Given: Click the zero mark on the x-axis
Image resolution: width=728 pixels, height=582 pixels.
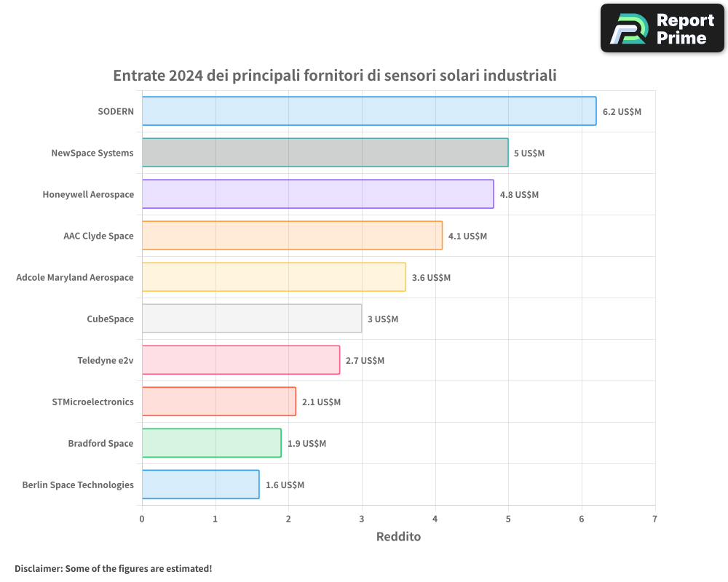Looking at the screenshot, I should pos(142,519).
